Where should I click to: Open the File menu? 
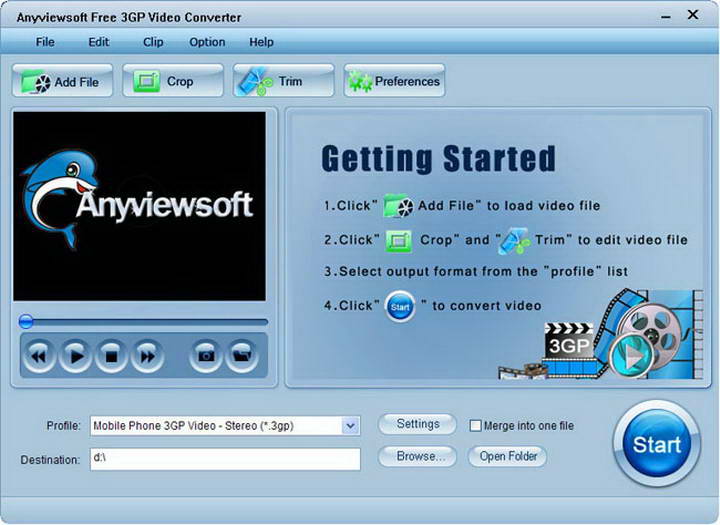[45, 42]
